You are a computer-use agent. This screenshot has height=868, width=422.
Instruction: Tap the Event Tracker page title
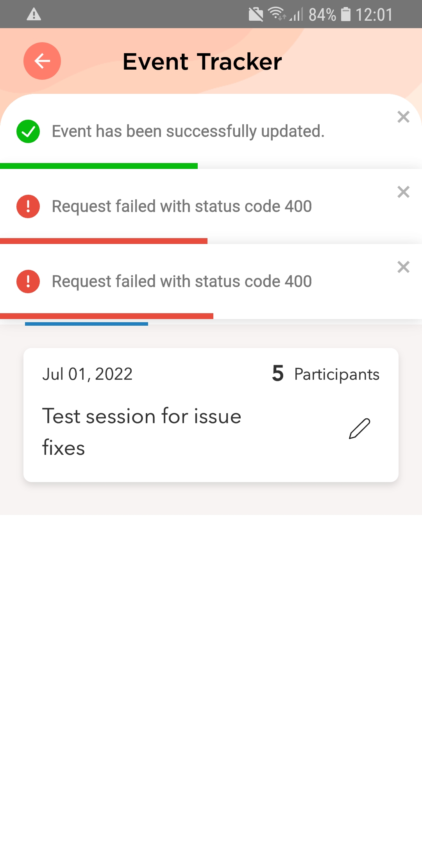[x=202, y=61]
